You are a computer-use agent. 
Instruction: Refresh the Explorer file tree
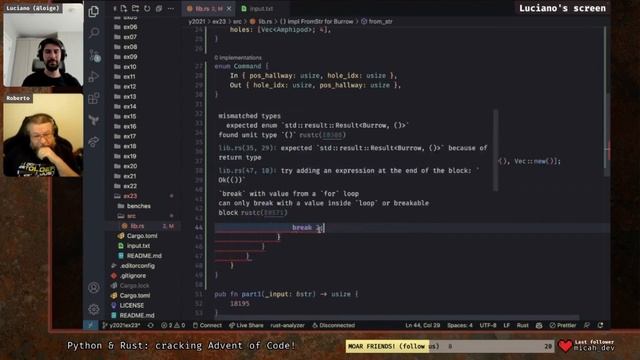point(147,8)
